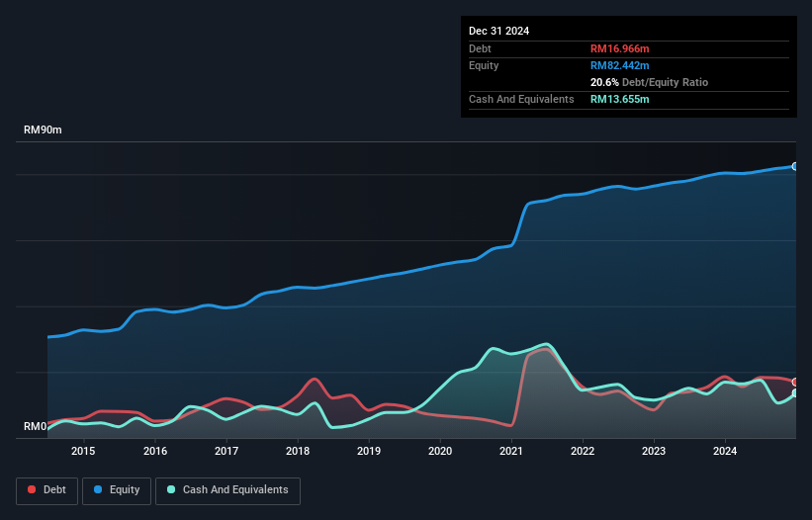This screenshot has height=520, width=812.
Task: Click the 2020 x-axis label
Action: point(440,451)
